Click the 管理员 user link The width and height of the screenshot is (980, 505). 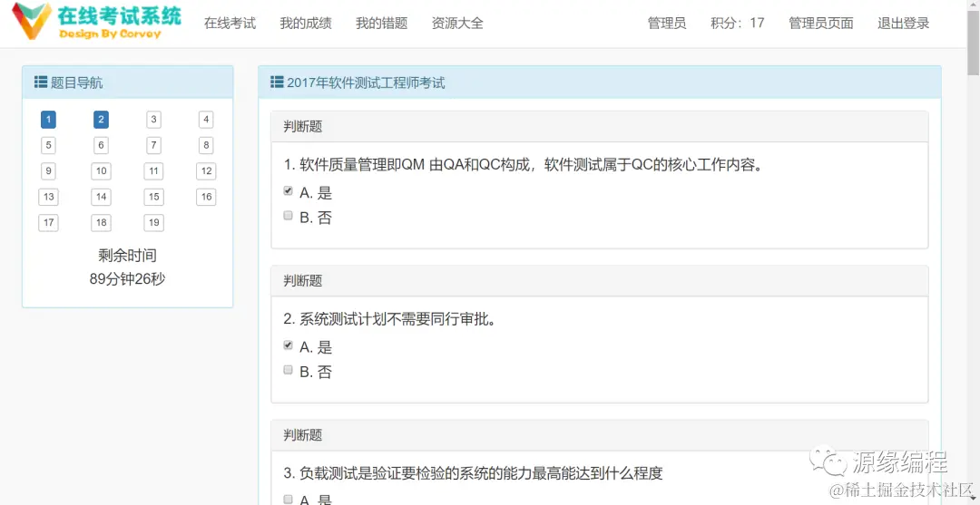(x=667, y=24)
